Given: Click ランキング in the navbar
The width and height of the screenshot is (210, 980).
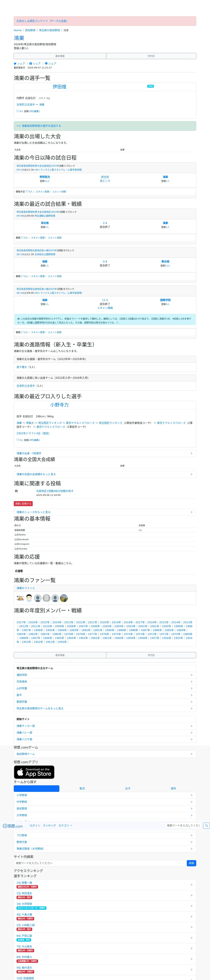Looking at the screenshot, I should [x=49, y=825].
